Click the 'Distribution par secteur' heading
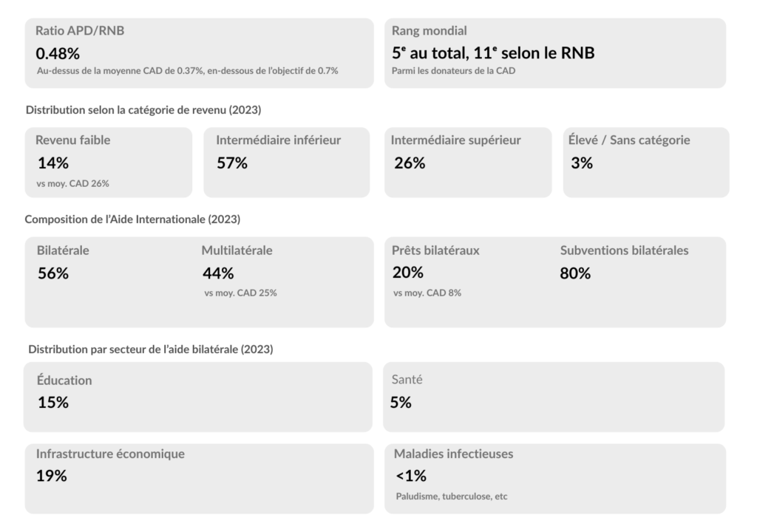Viewport: 757px width, 532px height. point(151,349)
